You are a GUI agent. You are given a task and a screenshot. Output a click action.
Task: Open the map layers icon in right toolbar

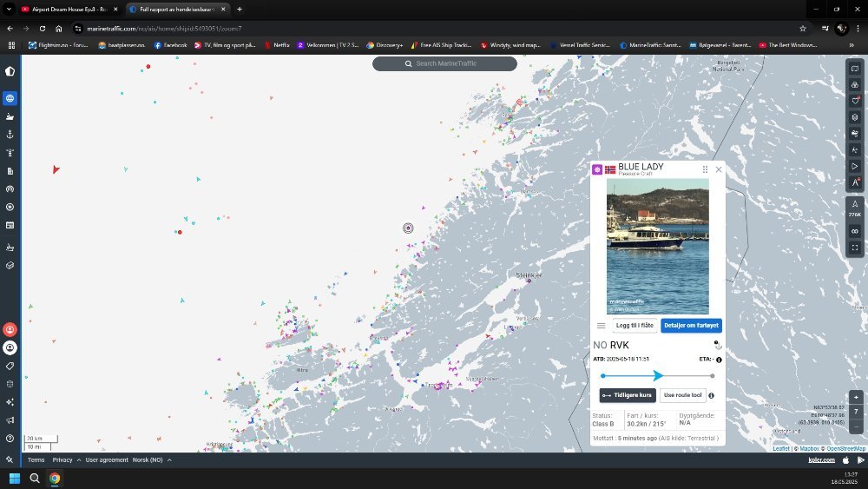tap(855, 117)
